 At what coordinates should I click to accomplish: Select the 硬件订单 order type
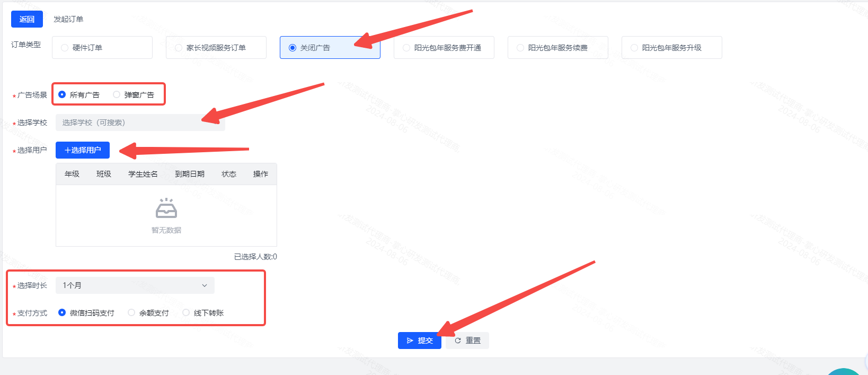tap(102, 48)
